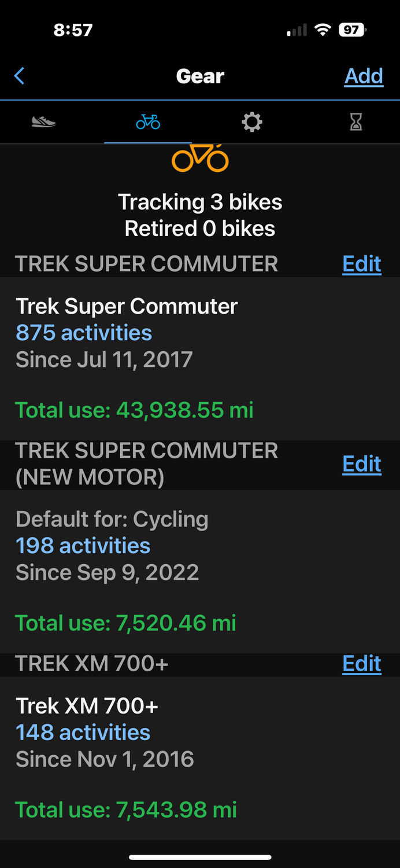This screenshot has height=868, width=400.
Task: Open the components cog tab
Action: [252, 122]
